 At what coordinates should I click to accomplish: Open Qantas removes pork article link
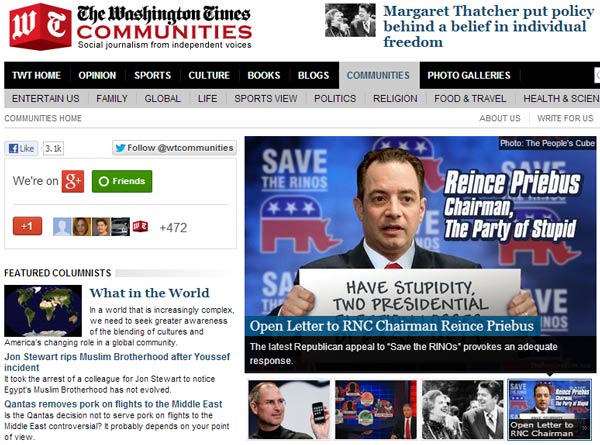coord(113,404)
